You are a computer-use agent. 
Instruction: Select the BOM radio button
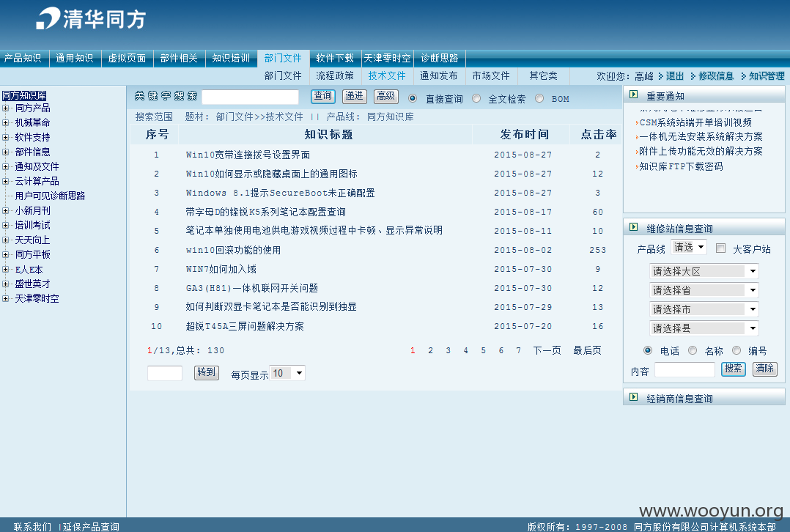point(539,98)
